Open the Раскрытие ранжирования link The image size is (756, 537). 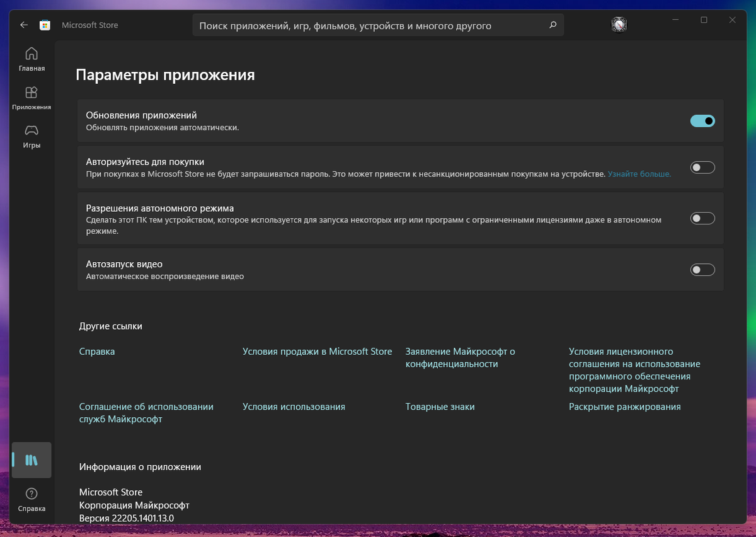tap(624, 407)
